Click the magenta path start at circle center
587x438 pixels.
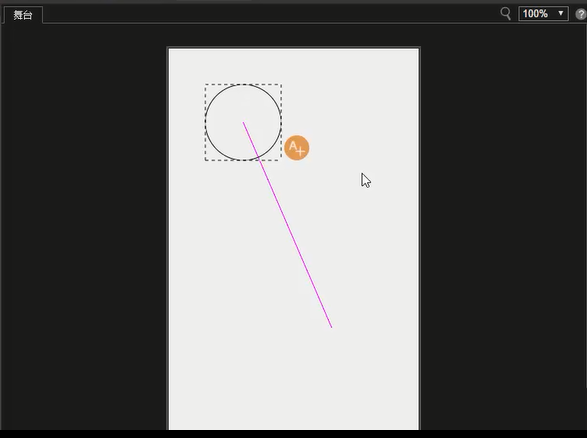pyautogui.click(x=243, y=122)
